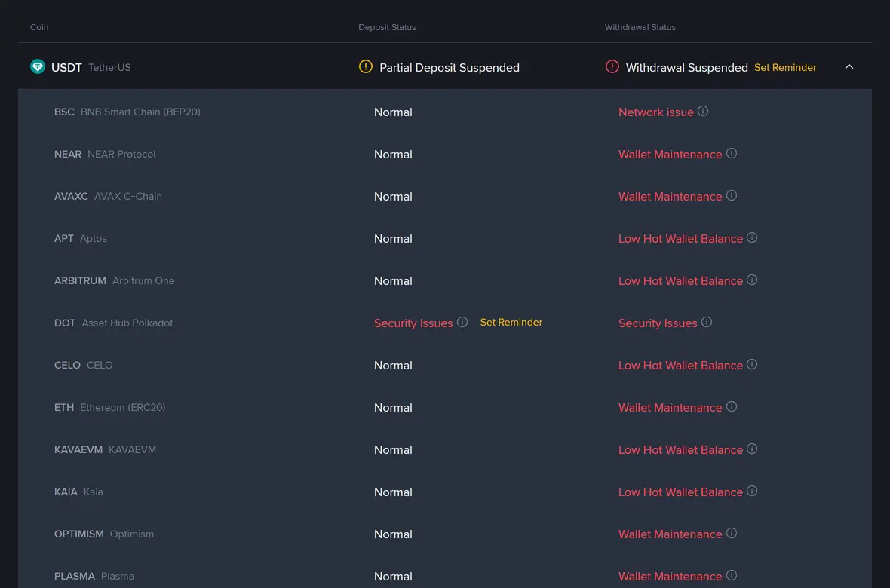Set reminder for USDT withdrawal
Viewport: 890px width, 588px height.
pyautogui.click(x=785, y=68)
